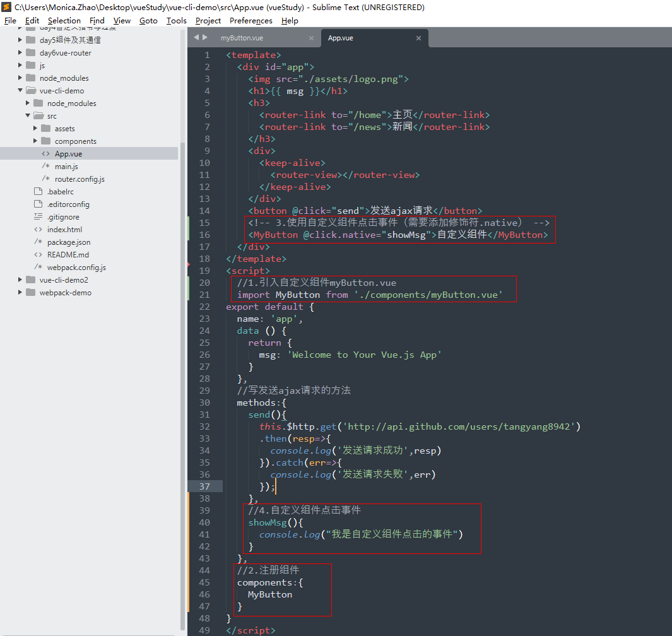Expand node_modules inside vue-cli-demo

click(28, 103)
